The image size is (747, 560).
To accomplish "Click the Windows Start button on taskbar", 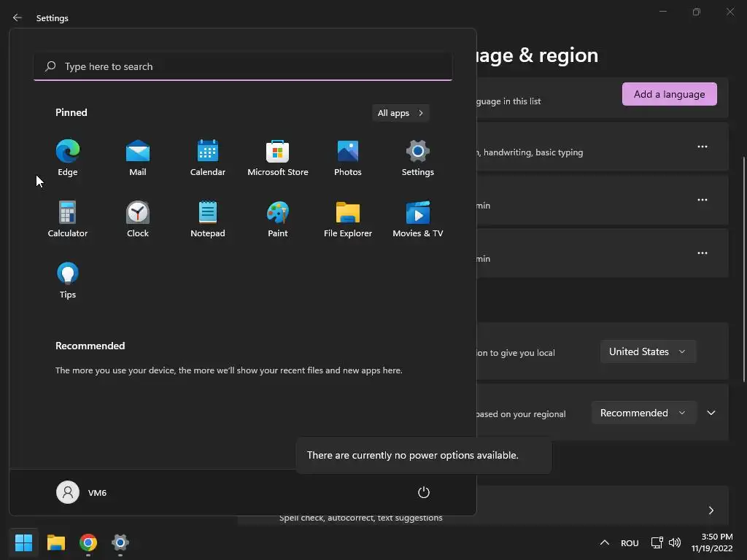I will (x=23, y=542).
